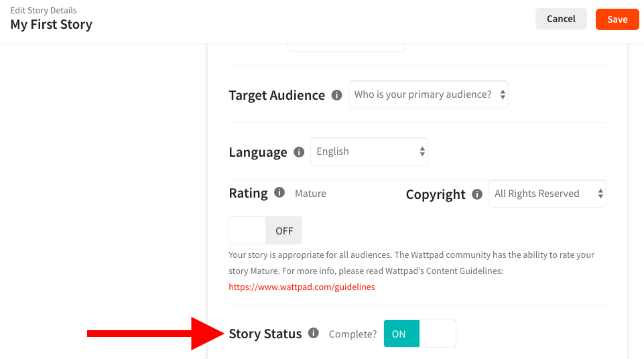Open the primary audience dropdown
Image resolution: width=644 pixels, height=359 pixels.
pos(428,95)
